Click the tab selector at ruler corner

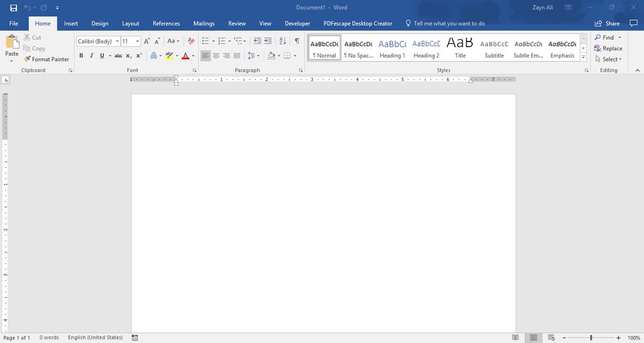point(6,80)
